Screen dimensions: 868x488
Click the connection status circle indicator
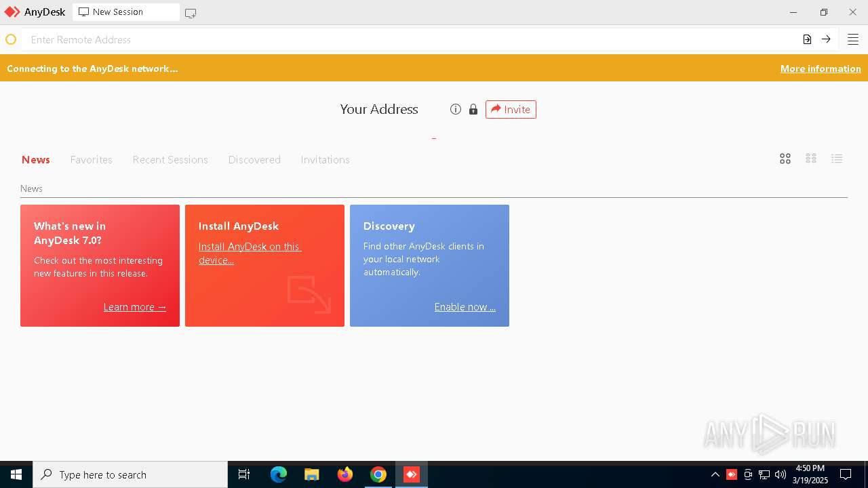11,40
